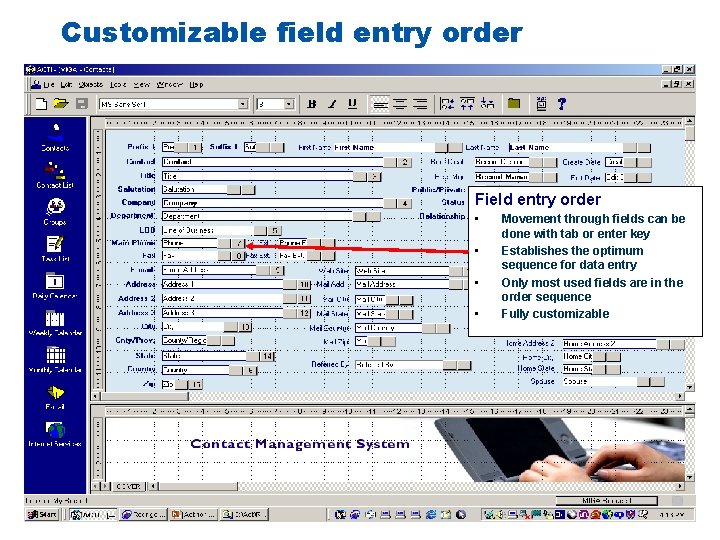Center-align text in the toolbar

(400, 104)
